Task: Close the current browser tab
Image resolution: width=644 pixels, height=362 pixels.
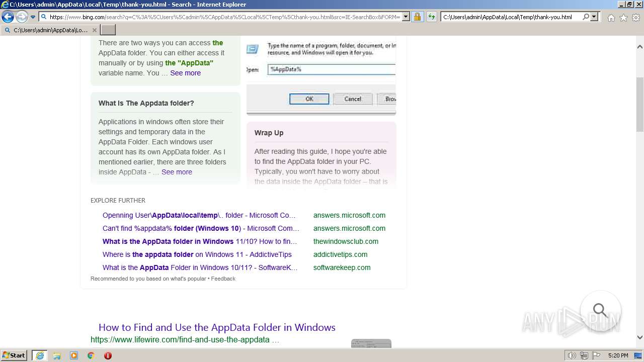Action: click(94, 30)
